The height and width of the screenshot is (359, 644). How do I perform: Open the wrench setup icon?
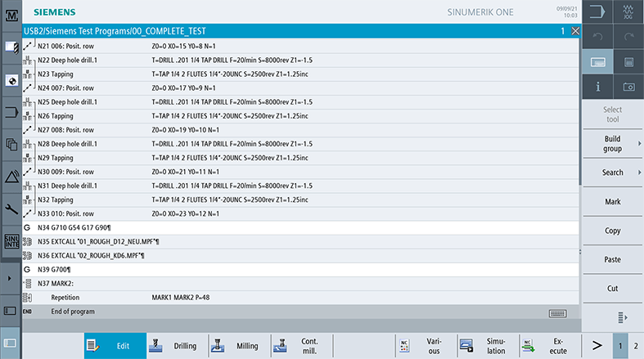tap(11, 209)
